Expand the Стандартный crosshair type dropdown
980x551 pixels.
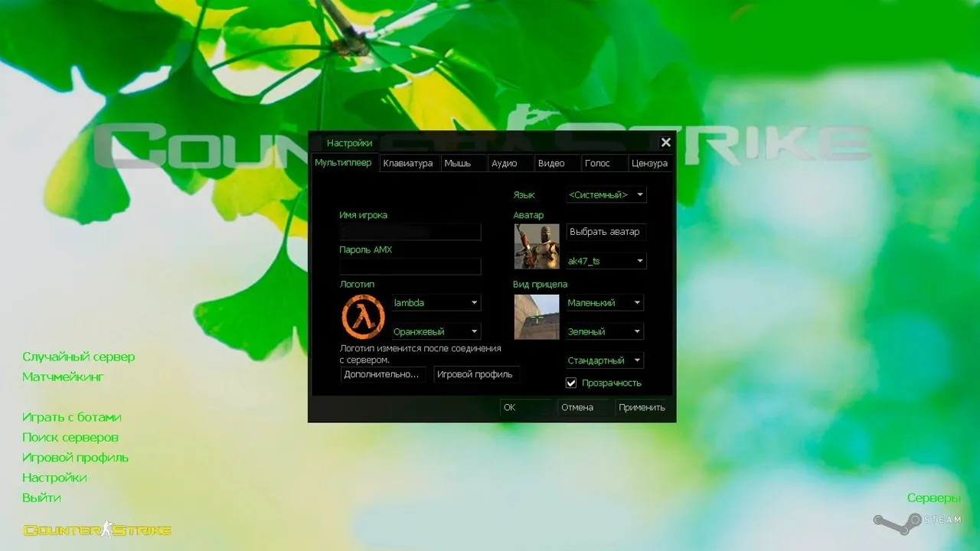coord(605,360)
